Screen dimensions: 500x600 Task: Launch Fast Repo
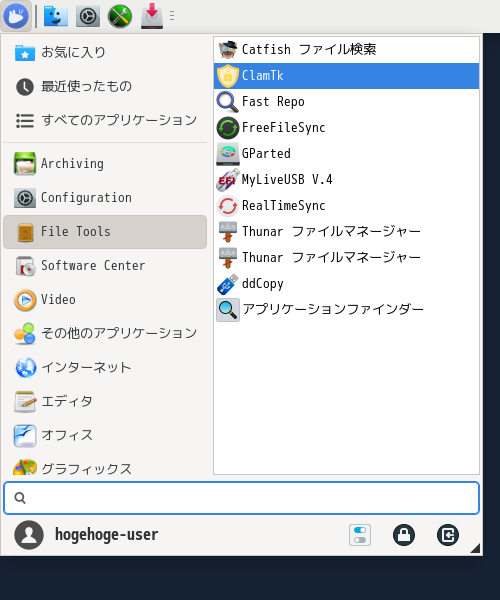point(346,102)
